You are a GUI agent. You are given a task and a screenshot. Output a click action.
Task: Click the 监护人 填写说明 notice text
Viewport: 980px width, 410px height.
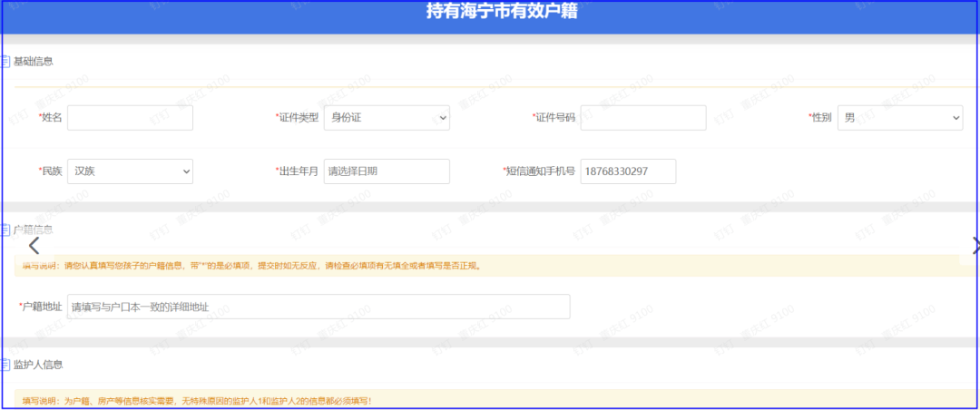click(x=197, y=400)
